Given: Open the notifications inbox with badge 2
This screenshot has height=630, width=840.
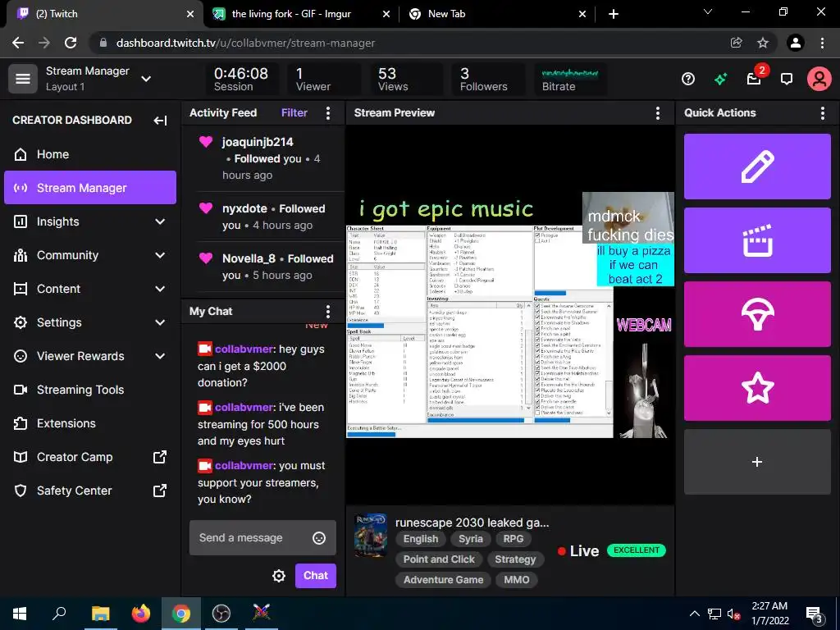Looking at the screenshot, I should 755,80.
